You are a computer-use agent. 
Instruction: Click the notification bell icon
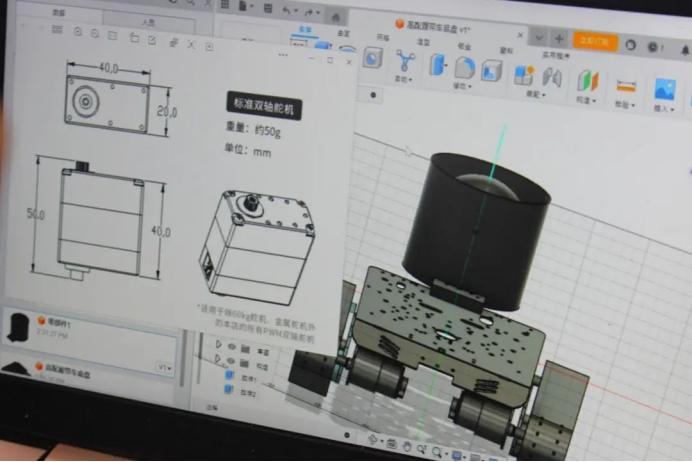[x=685, y=51]
